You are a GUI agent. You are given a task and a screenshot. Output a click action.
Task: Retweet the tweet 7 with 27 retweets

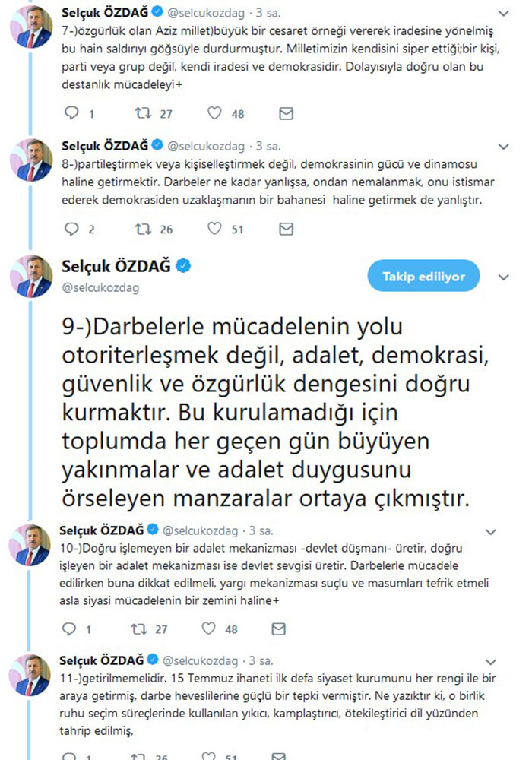pyautogui.click(x=142, y=114)
